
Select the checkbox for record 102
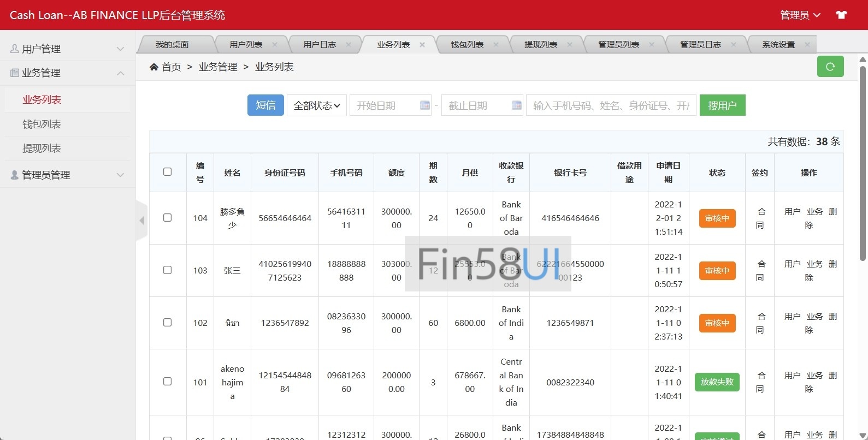[168, 323]
